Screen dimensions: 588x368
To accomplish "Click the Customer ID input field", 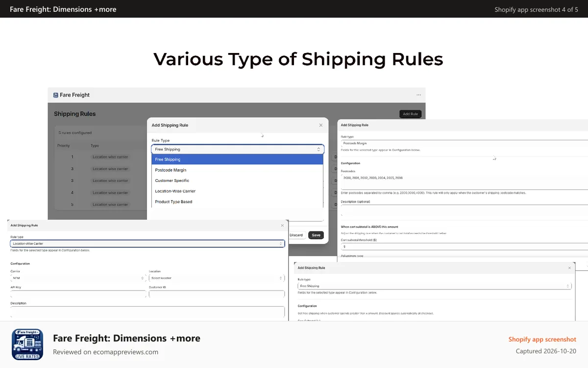I will (x=217, y=294).
